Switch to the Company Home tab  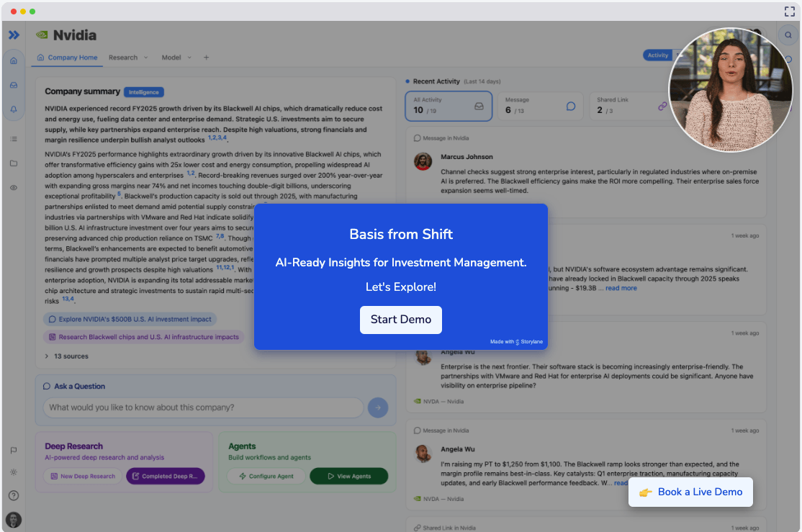pos(66,57)
